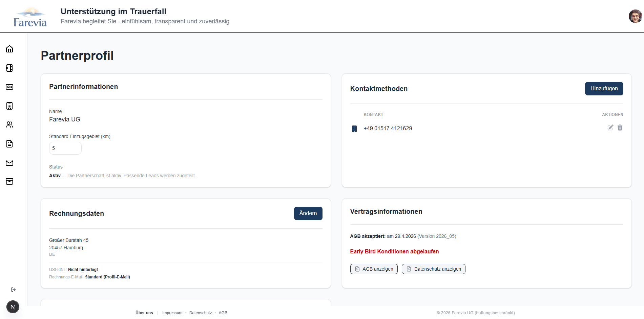Click the Aktiv status text
This screenshot has width=644, height=319.
(55, 176)
